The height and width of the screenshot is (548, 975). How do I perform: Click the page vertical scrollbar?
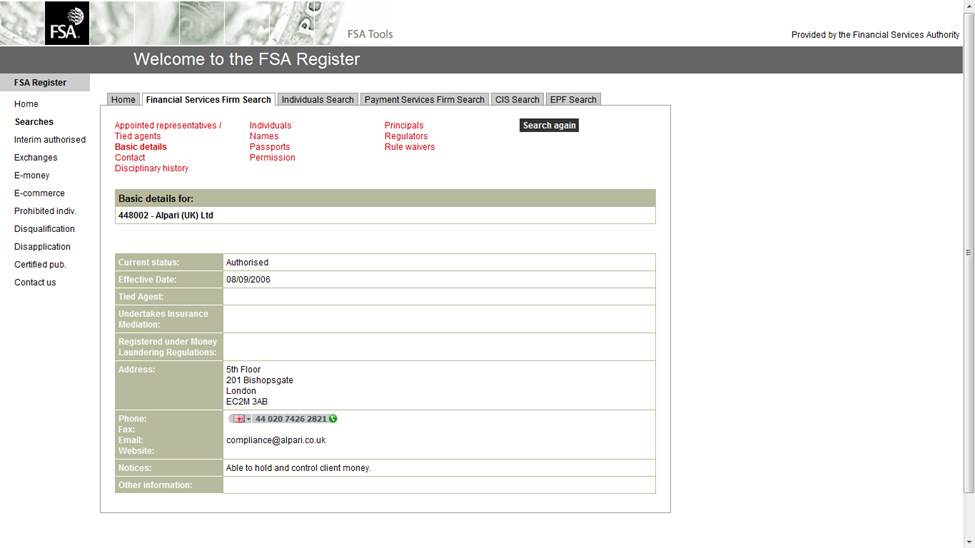(x=969, y=252)
